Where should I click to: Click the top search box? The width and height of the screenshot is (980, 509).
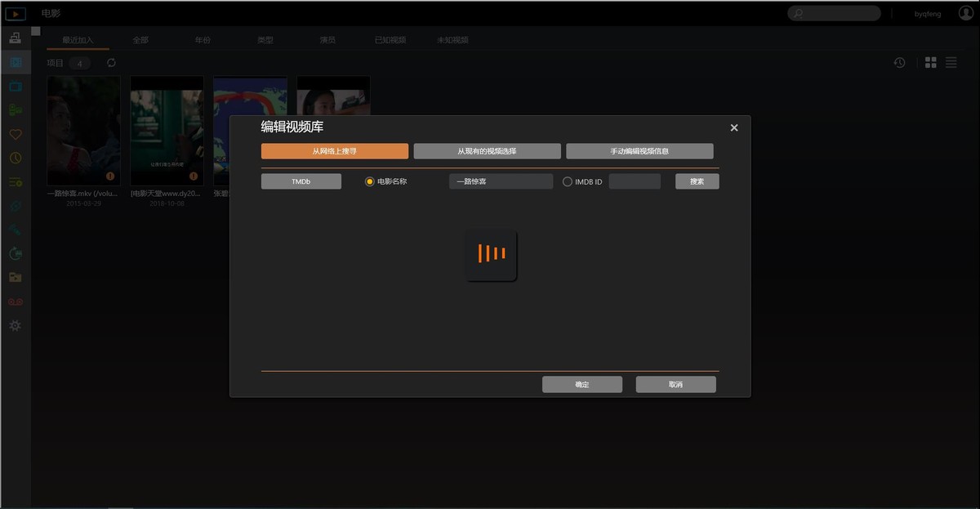point(834,14)
